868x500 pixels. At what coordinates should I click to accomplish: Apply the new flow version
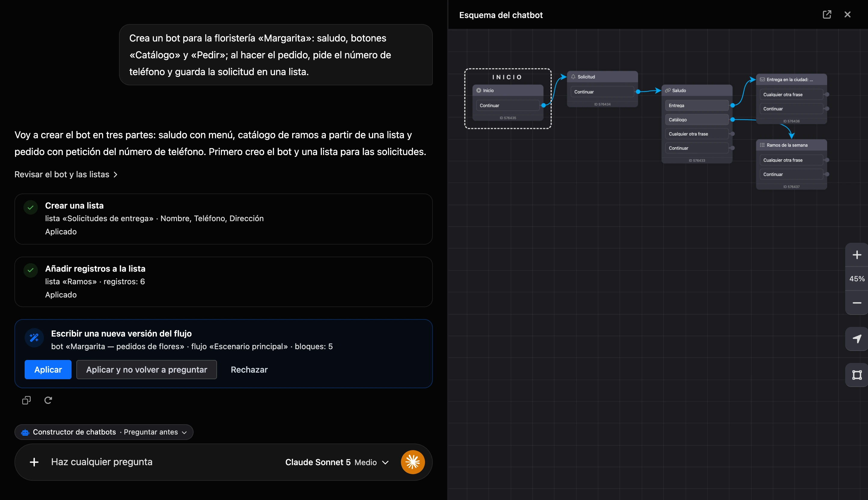[x=48, y=370]
